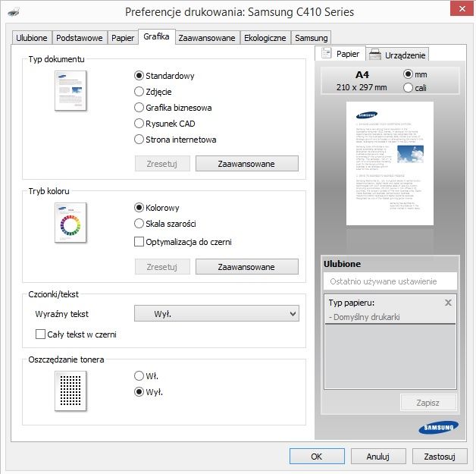
Task: Go to Zaawansowane tab
Action: [x=207, y=38]
